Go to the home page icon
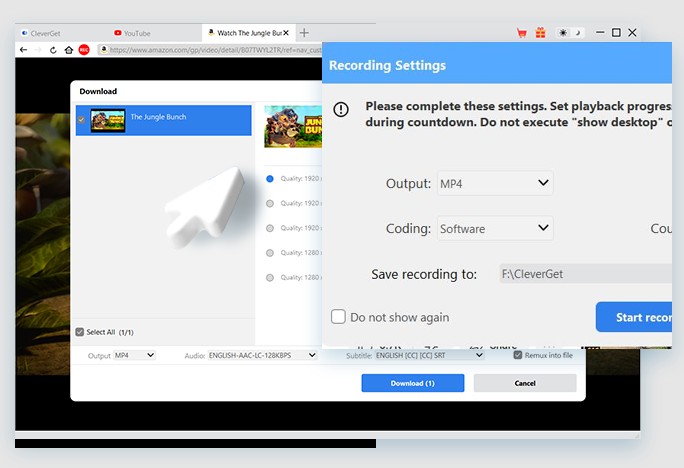The width and height of the screenshot is (684, 468). (x=68, y=50)
